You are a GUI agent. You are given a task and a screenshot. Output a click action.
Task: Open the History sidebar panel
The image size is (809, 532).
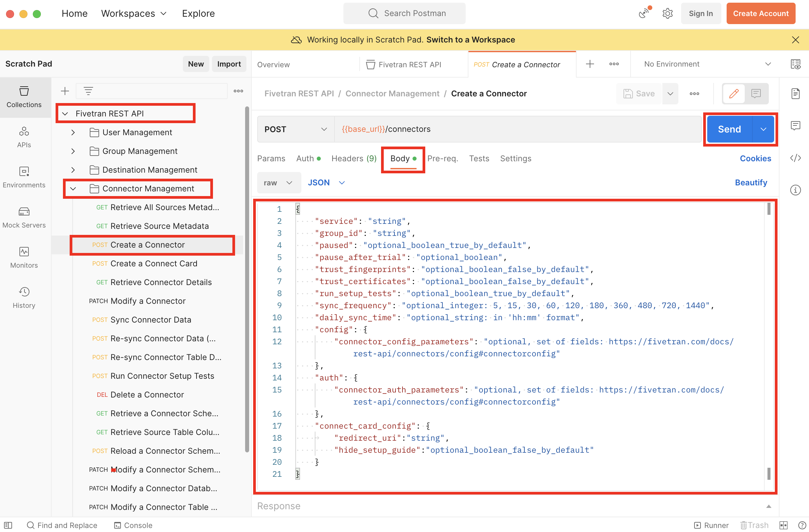click(24, 297)
